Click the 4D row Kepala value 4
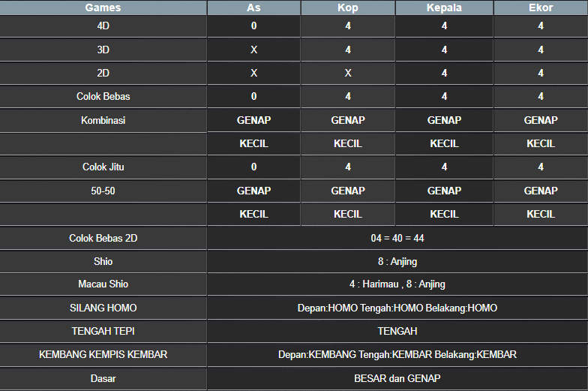Viewport: 588px width, 391px height. click(x=444, y=26)
